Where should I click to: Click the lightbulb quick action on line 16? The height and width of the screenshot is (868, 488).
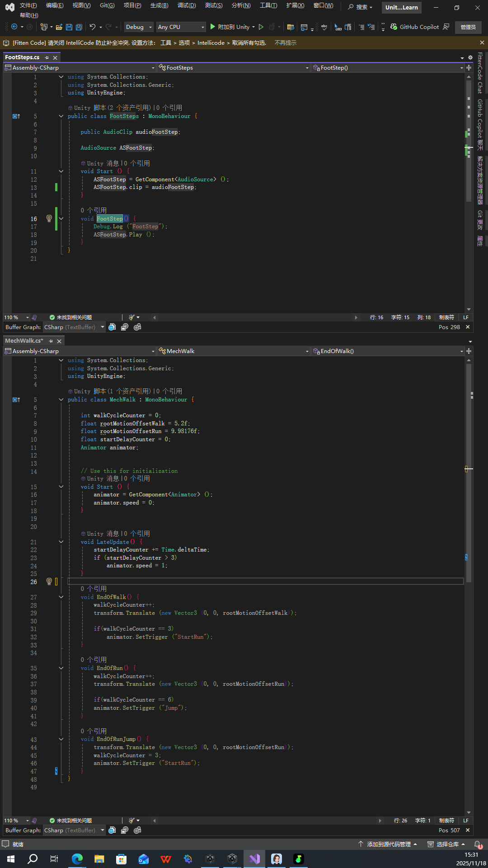[x=49, y=219]
